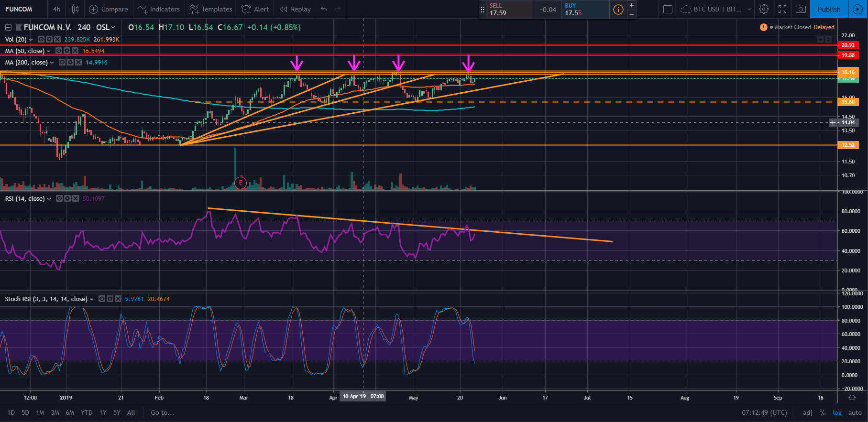Click the orange Market Closed warning icon

(x=763, y=27)
